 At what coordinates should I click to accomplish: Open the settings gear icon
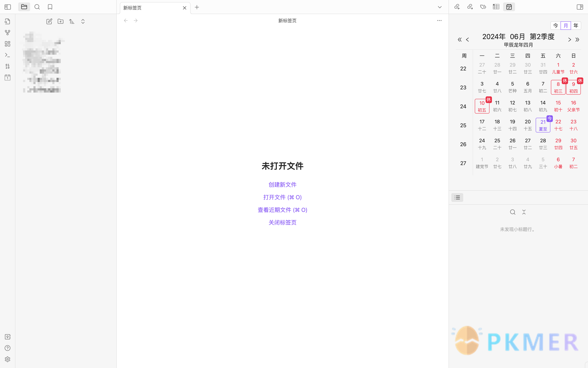pos(8,359)
